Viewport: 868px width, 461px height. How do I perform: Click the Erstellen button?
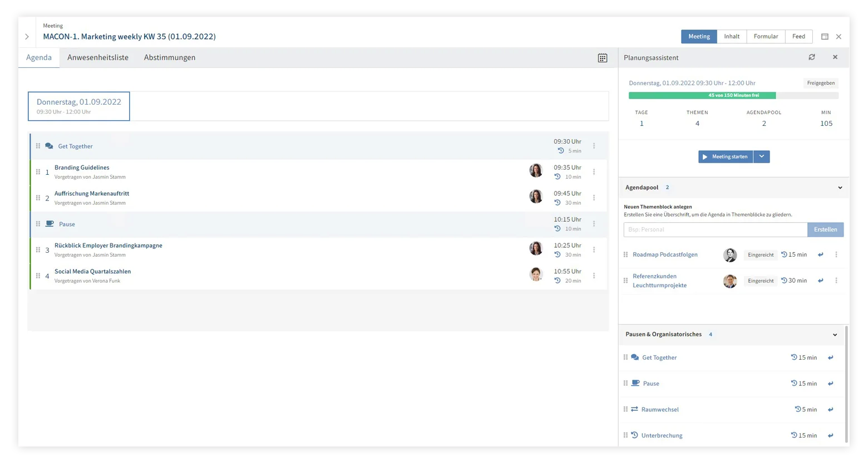click(825, 230)
